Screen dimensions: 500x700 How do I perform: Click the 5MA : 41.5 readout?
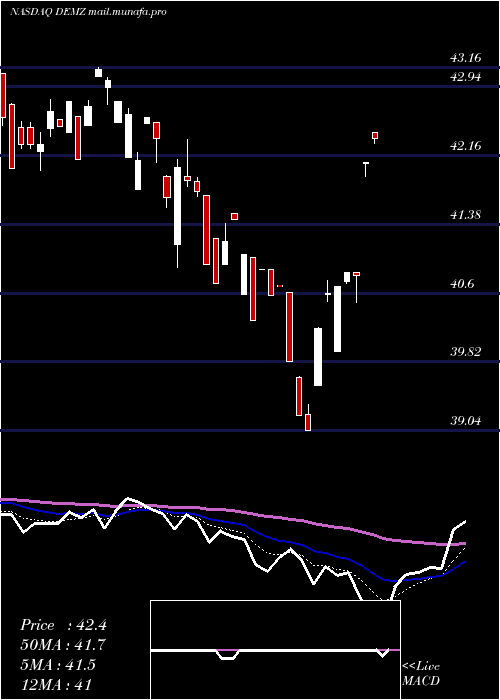pyautogui.click(x=58, y=665)
